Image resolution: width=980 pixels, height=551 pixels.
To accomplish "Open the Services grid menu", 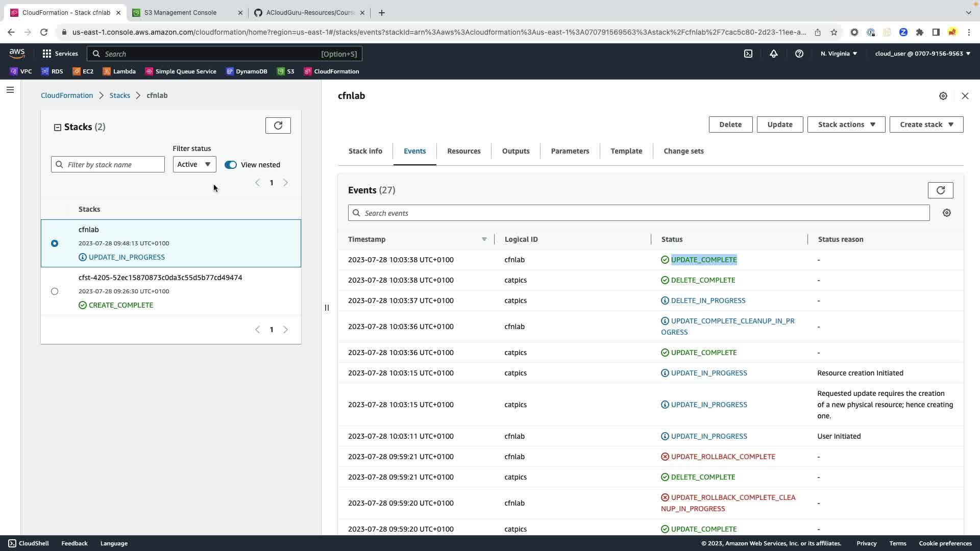I will [60, 54].
